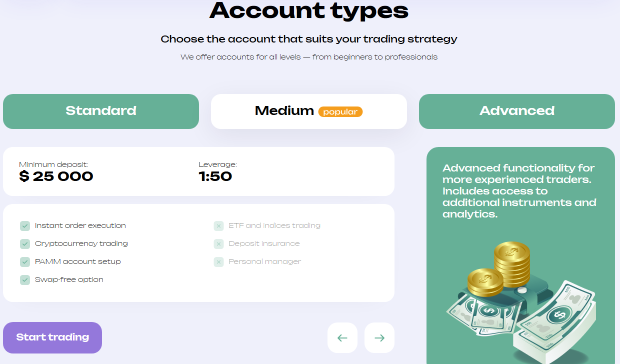This screenshot has height=364, width=620.
Task: Click the Cryptocurrency trading checkmark icon
Action: point(25,244)
